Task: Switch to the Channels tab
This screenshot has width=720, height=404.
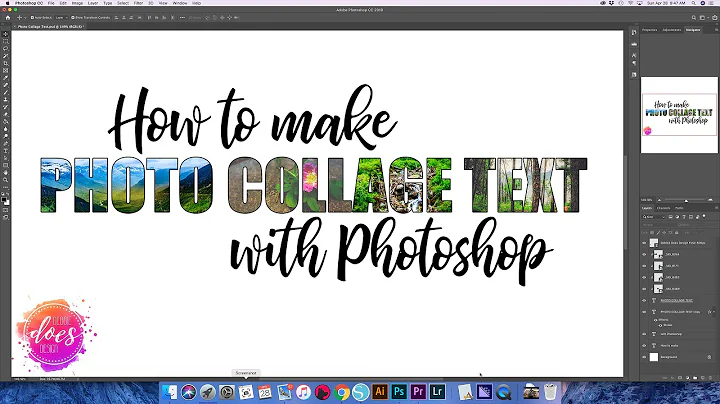Action: pos(664,208)
